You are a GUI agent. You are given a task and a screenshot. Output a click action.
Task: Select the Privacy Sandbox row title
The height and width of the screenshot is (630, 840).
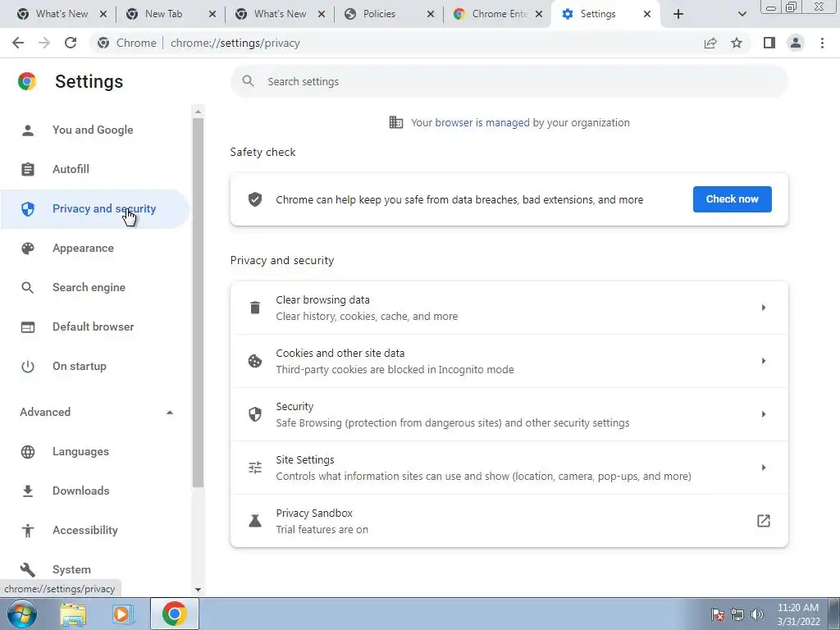[314, 514]
